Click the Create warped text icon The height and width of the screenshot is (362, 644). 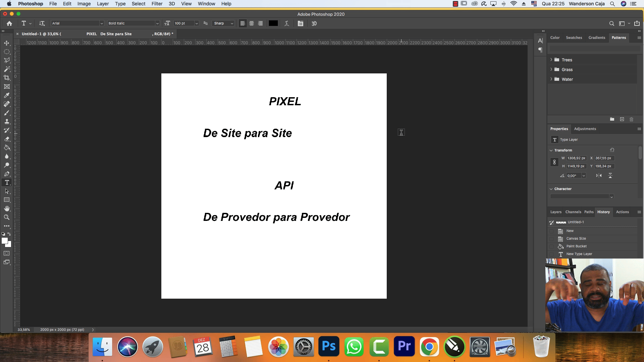(286, 23)
